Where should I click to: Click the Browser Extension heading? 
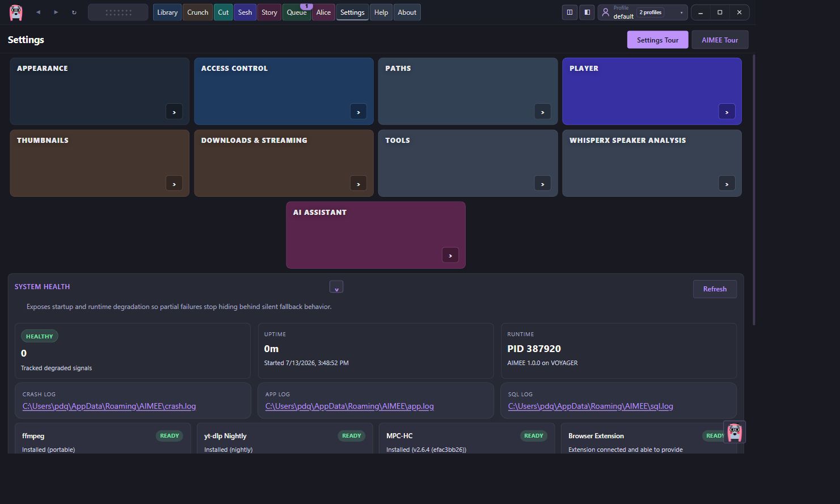click(x=596, y=436)
